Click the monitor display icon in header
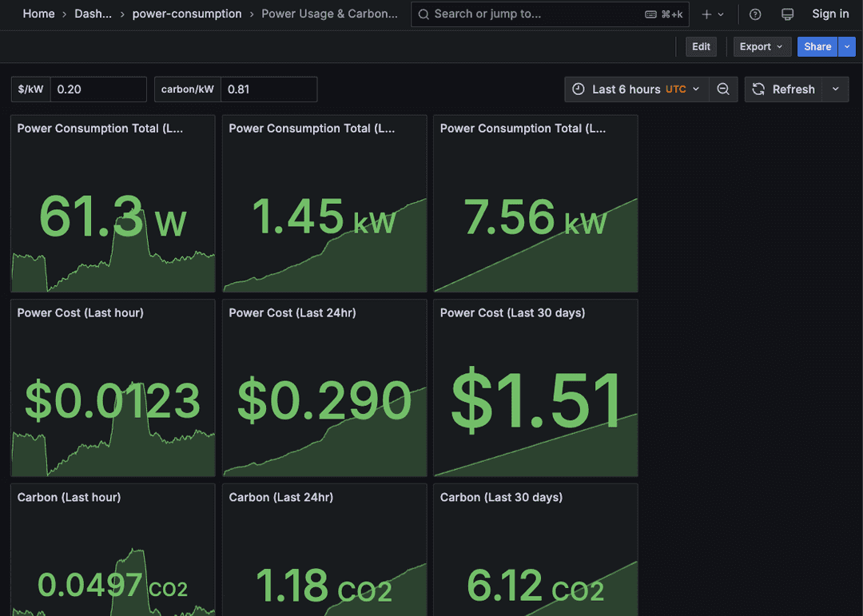This screenshot has width=863, height=616. pos(787,14)
